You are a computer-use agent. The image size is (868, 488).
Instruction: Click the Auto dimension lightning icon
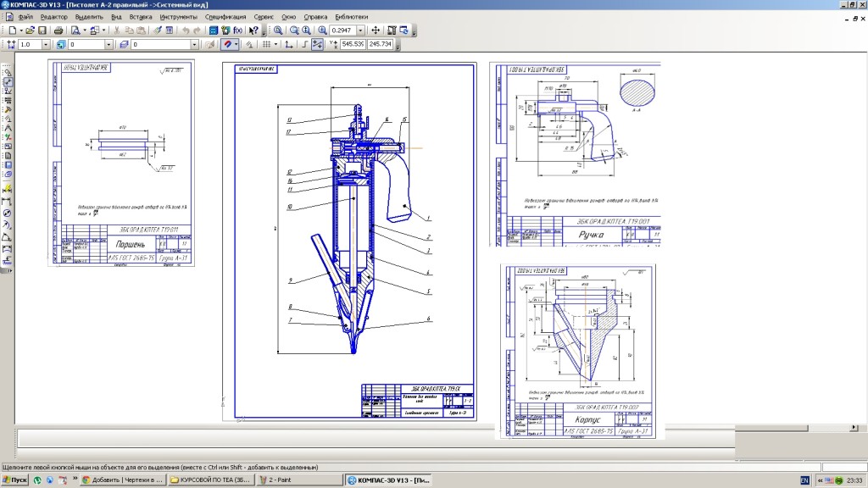[x=8, y=189]
